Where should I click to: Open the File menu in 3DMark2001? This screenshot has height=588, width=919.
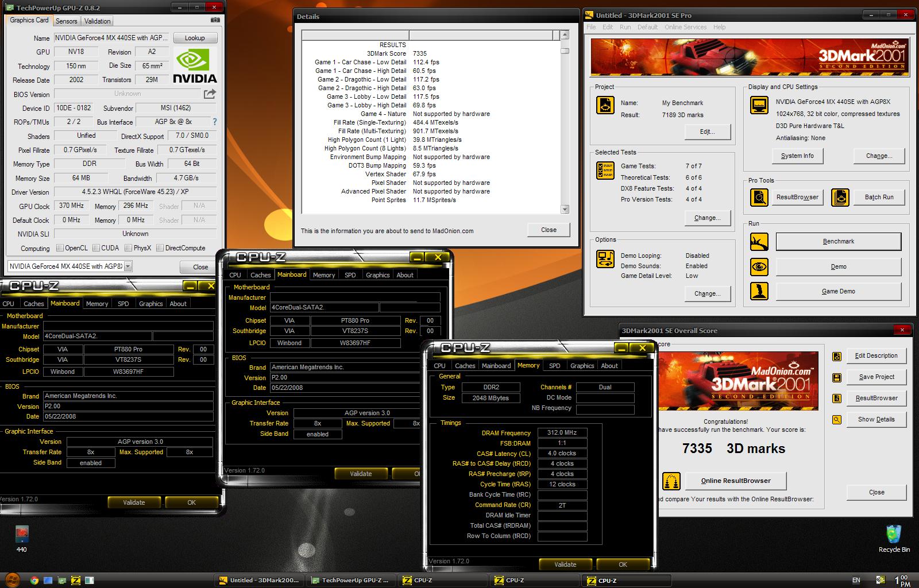591,27
